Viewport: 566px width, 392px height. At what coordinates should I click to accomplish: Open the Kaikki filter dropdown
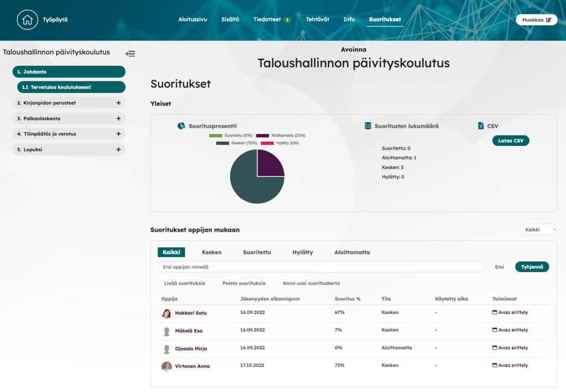pos(538,229)
